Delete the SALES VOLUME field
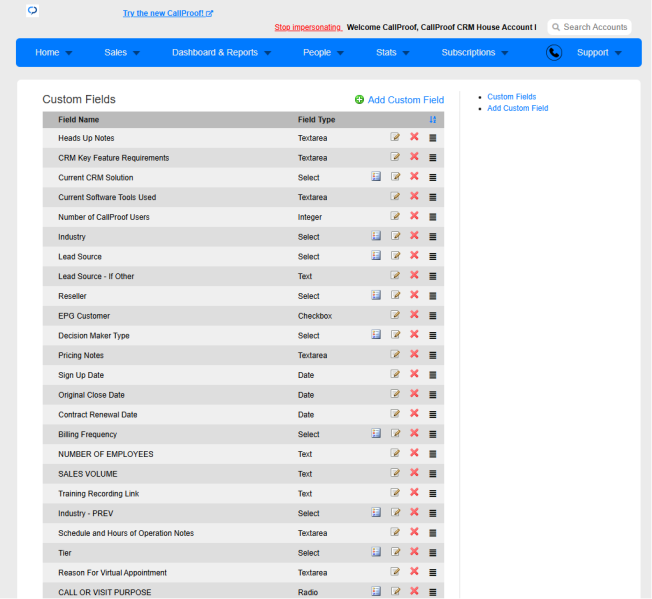 pyautogui.click(x=414, y=473)
